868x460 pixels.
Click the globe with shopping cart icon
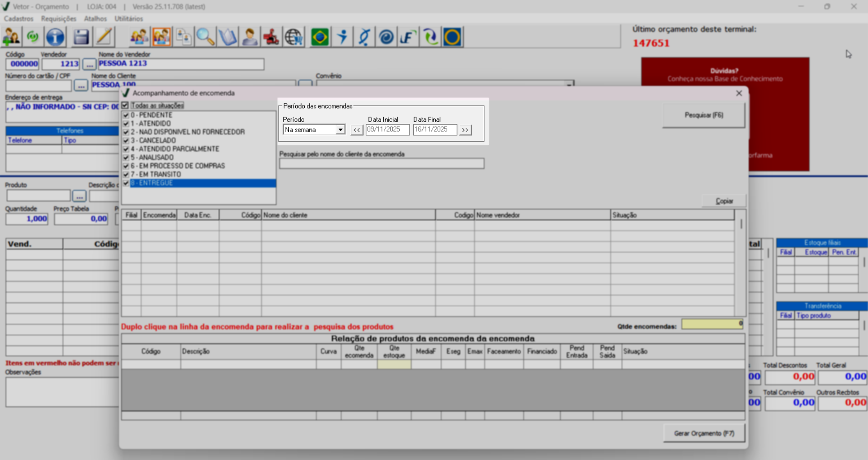pyautogui.click(x=294, y=37)
